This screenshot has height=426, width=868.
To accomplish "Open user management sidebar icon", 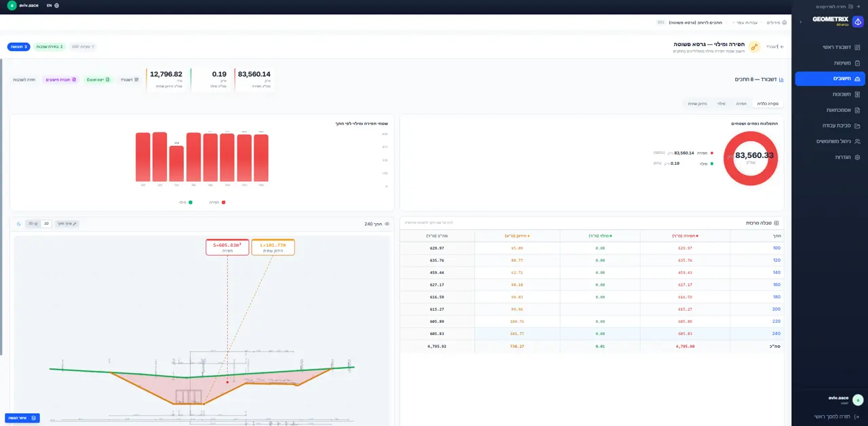I will (858, 141).
